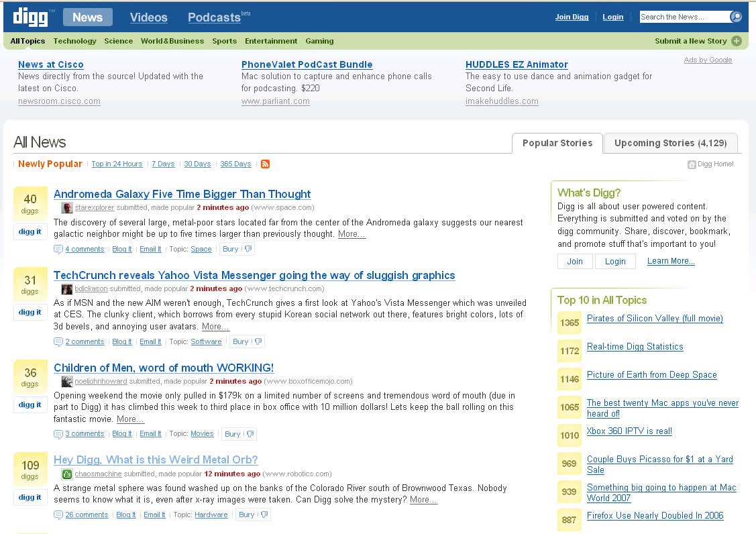The width and height of the screenshot is (756, 534).
Task: Click the comments bubble icon for Andromeda story
Action: (x=58, y=249)
